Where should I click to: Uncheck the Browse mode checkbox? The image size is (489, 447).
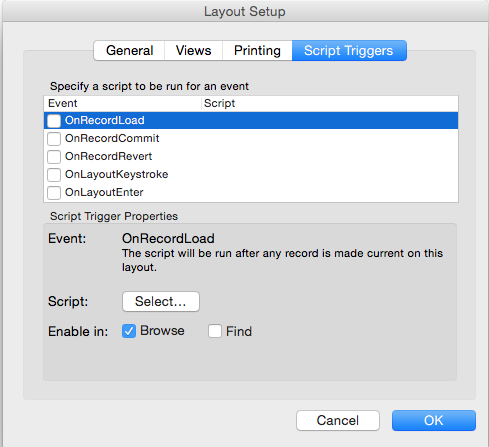click(129, 331)
